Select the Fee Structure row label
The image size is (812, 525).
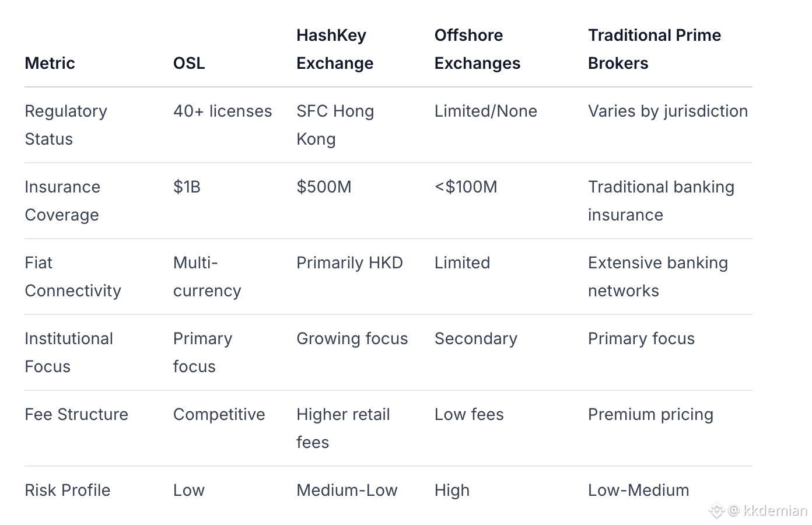[x=76, y=414]
